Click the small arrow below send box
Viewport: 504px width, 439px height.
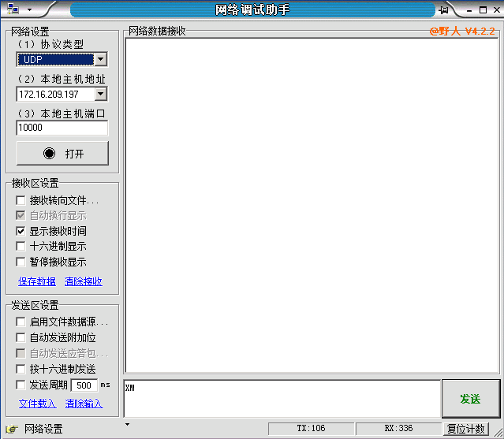pos(128,425)
